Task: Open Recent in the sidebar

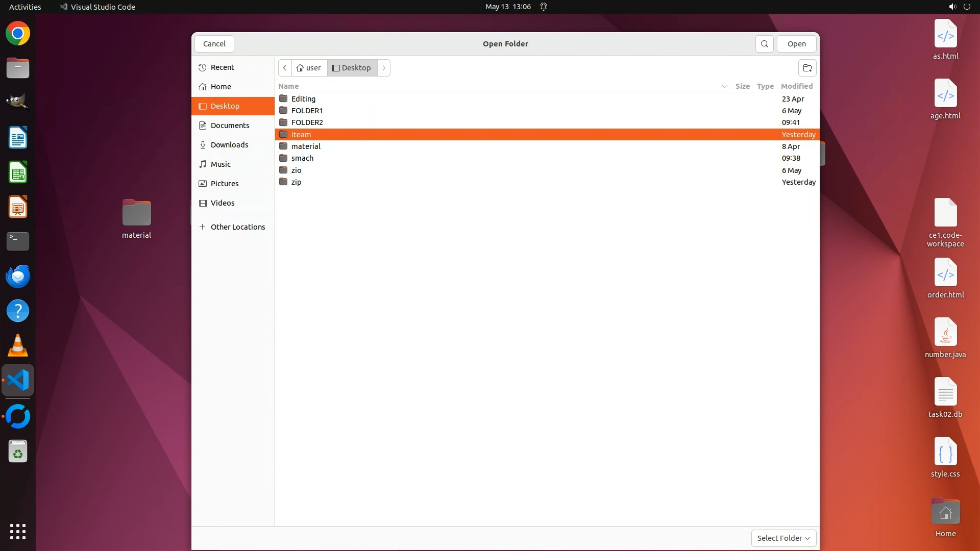Action: click(222, 67)
